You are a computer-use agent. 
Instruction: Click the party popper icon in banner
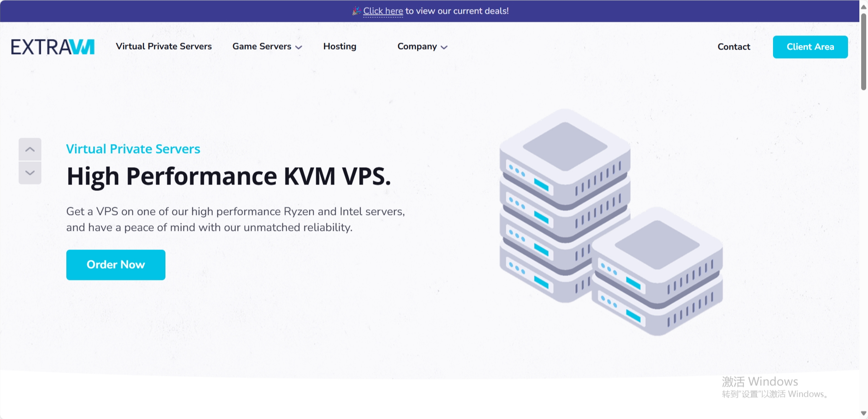(356, 11)
